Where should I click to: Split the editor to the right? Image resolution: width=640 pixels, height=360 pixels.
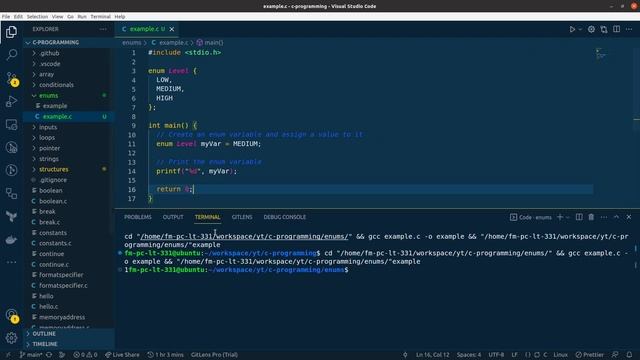point(616,29)
